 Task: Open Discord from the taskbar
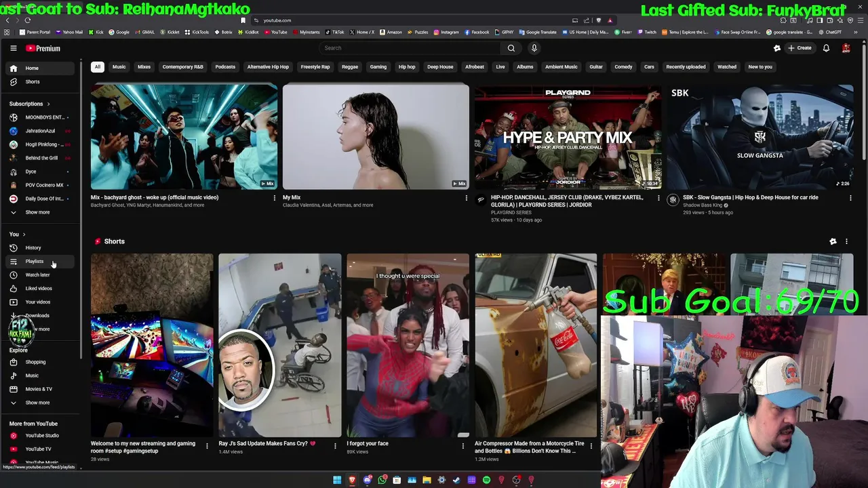click(x=367, y=481)
